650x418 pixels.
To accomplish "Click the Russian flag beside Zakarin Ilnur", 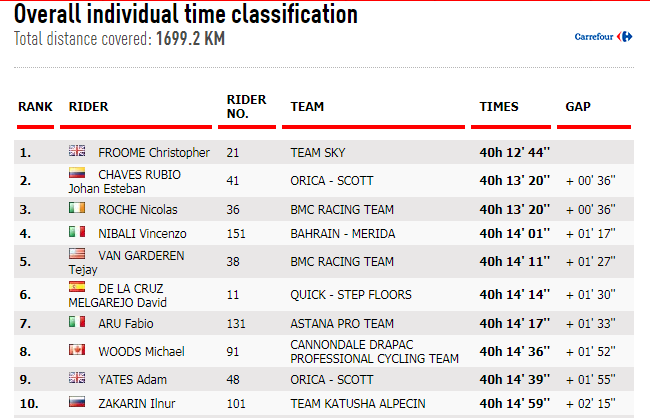I will 77,401.
